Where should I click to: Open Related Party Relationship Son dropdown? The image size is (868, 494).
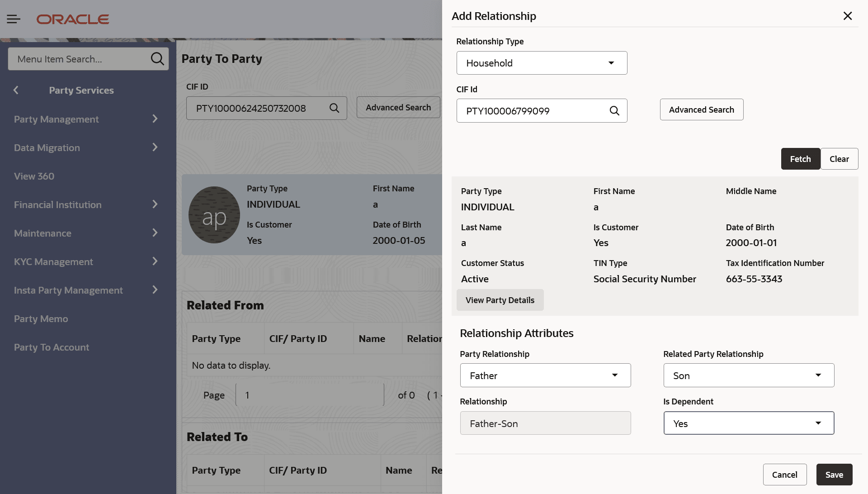pyautogui.click(x=749, y=375)
